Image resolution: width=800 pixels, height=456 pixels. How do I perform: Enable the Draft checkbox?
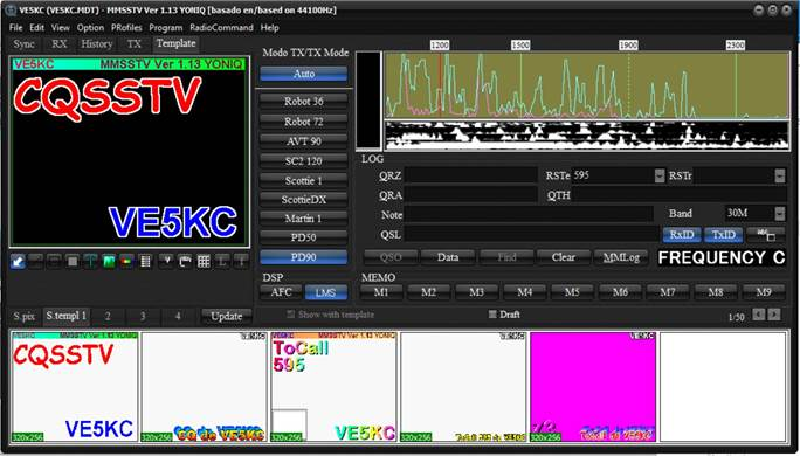492,314
